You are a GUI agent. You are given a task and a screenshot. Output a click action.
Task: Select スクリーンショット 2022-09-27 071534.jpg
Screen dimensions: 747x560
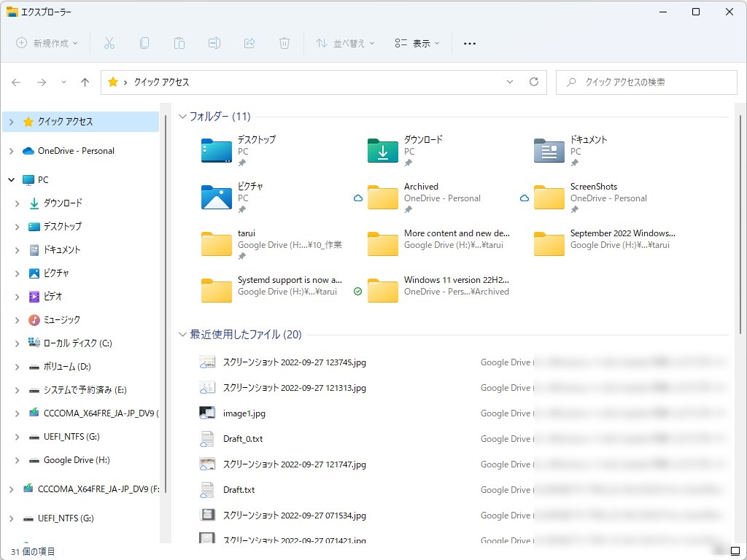click(295, 516)
